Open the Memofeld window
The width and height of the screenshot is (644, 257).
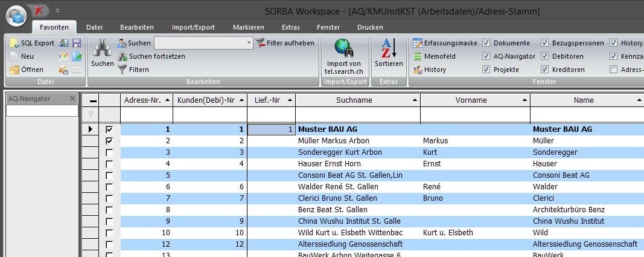coord(434,56)
